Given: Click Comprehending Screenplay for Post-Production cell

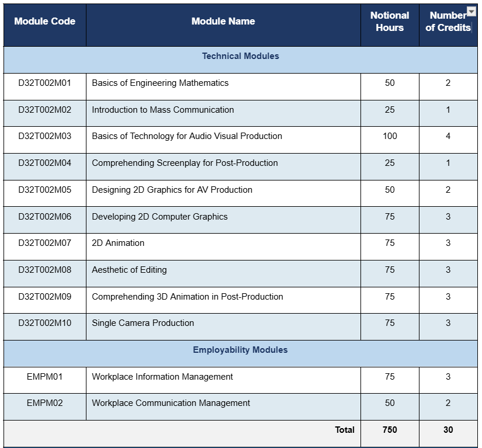Looking at the screenshot, I should tap(185, 164).
